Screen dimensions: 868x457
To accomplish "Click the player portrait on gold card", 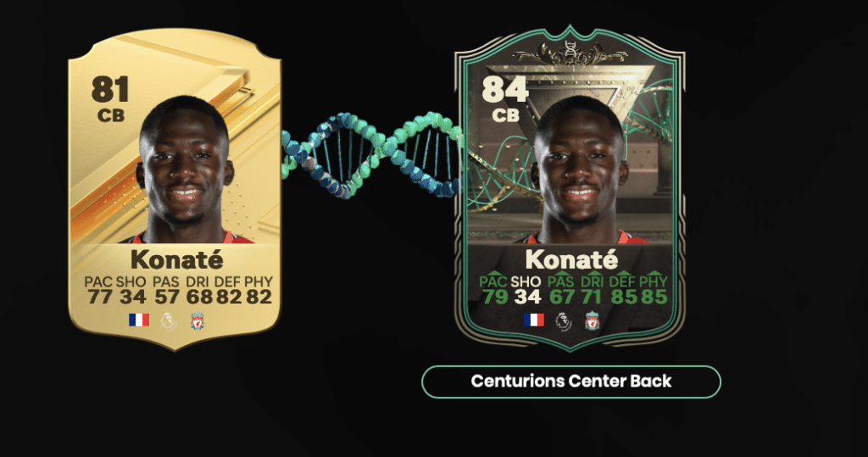I will coord(184,170).
